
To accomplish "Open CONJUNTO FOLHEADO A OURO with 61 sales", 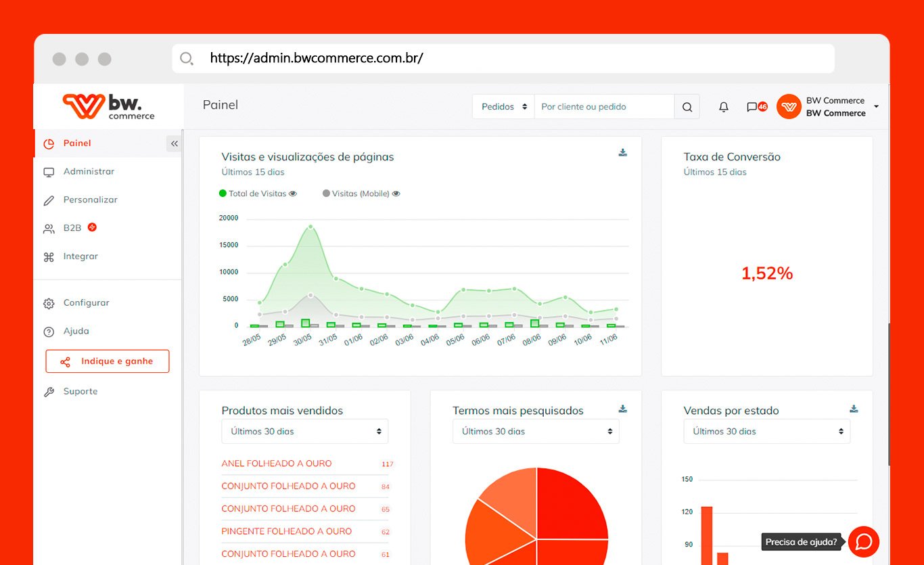I will tap(288, 553).
